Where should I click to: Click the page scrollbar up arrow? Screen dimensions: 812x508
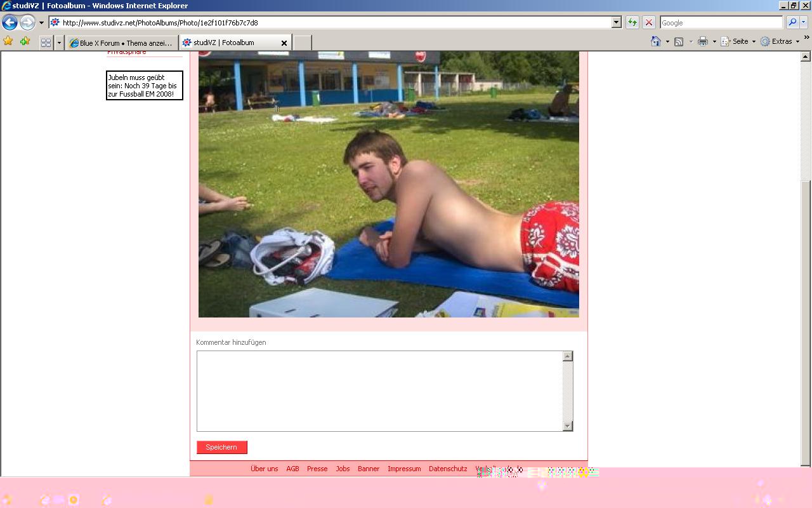coord(806,57)
